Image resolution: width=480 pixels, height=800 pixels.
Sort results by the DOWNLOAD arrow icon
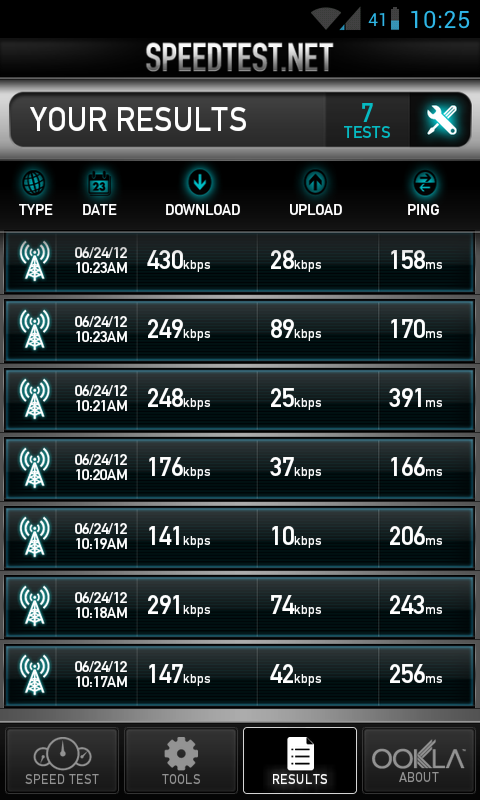point(203,194)
